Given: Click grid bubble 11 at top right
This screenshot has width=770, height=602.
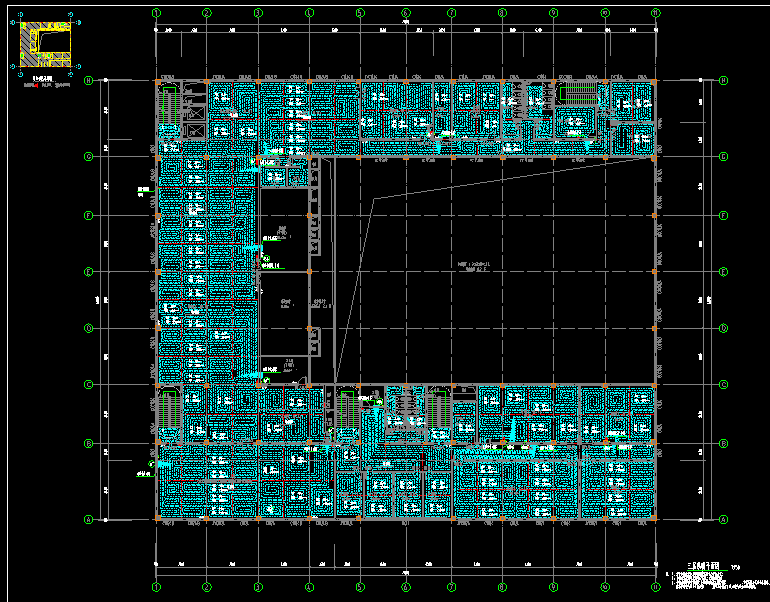Looking at the screenshot, I should 656,13.
